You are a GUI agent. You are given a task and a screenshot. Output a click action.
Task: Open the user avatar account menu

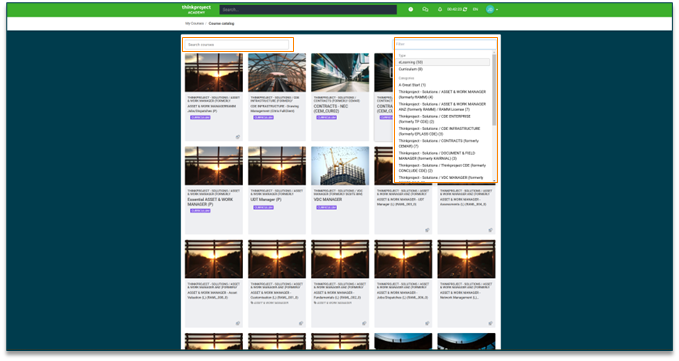pyautogui.click(x=491, y=9)
